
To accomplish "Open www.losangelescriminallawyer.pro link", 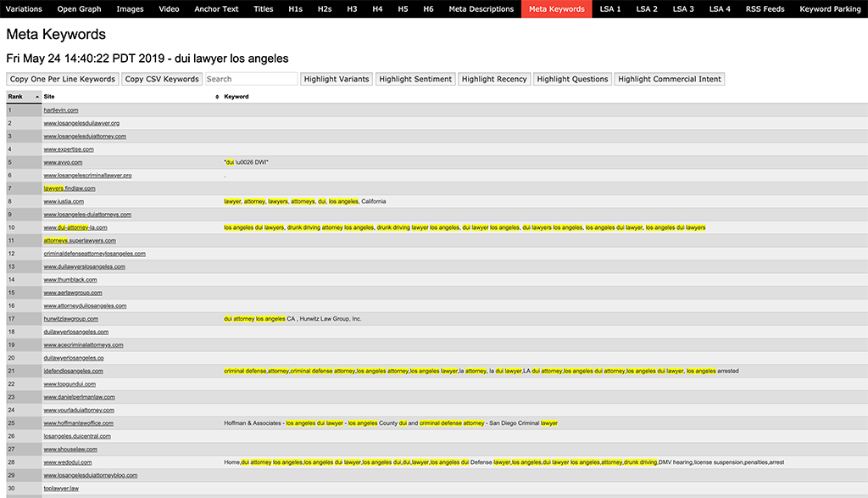I will tap(87, 175).
